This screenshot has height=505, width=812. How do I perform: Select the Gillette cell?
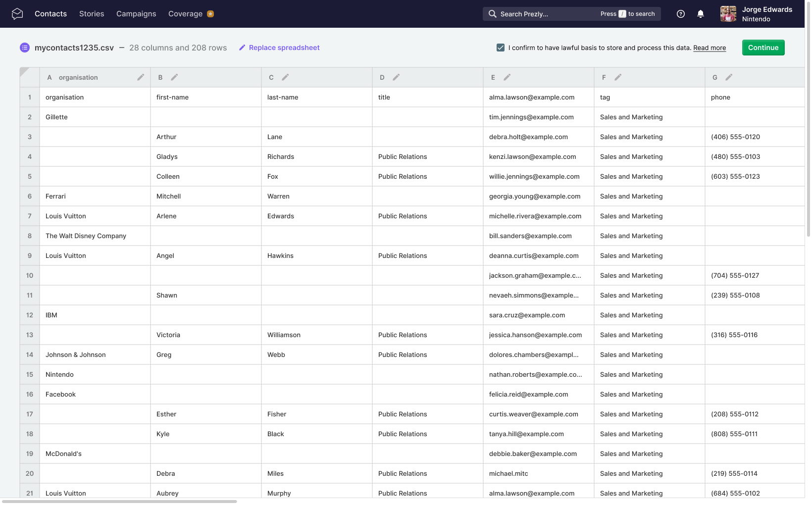[x=95, y=117]
